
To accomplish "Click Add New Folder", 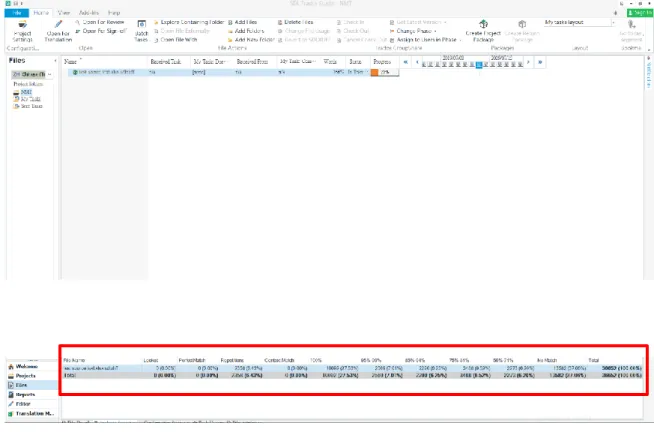I will pos(251,40).
